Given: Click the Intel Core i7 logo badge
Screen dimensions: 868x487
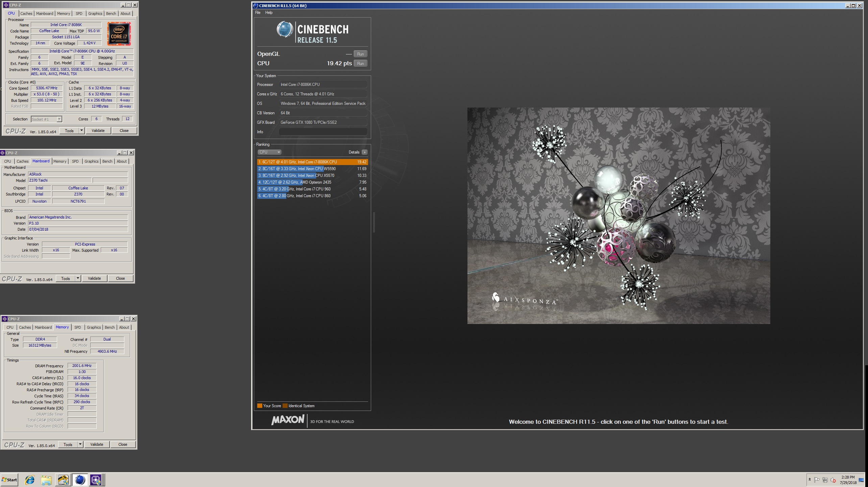Looking at the screenshot, I should (x=119, y=34).
